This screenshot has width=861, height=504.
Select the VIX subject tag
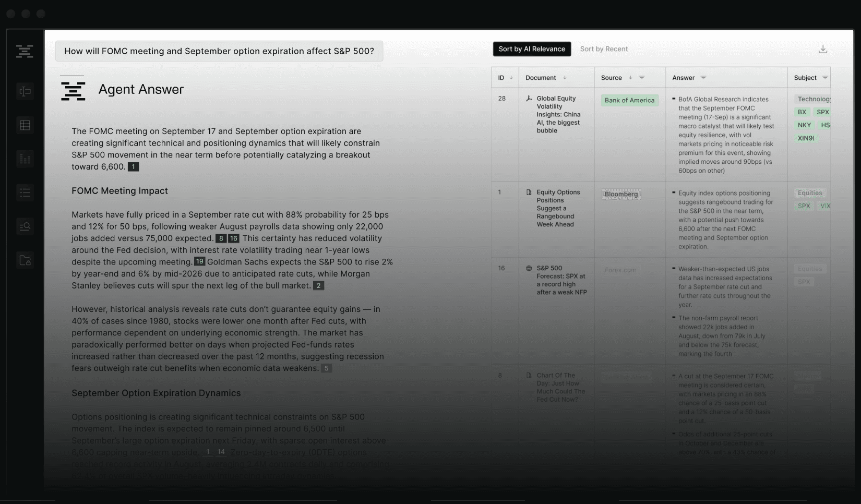(824, 206)
